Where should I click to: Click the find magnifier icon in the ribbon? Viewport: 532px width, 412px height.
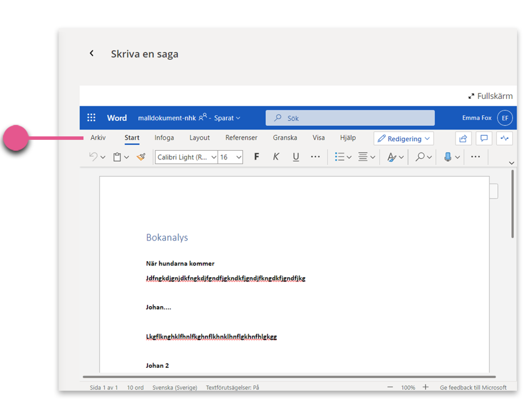420,157
